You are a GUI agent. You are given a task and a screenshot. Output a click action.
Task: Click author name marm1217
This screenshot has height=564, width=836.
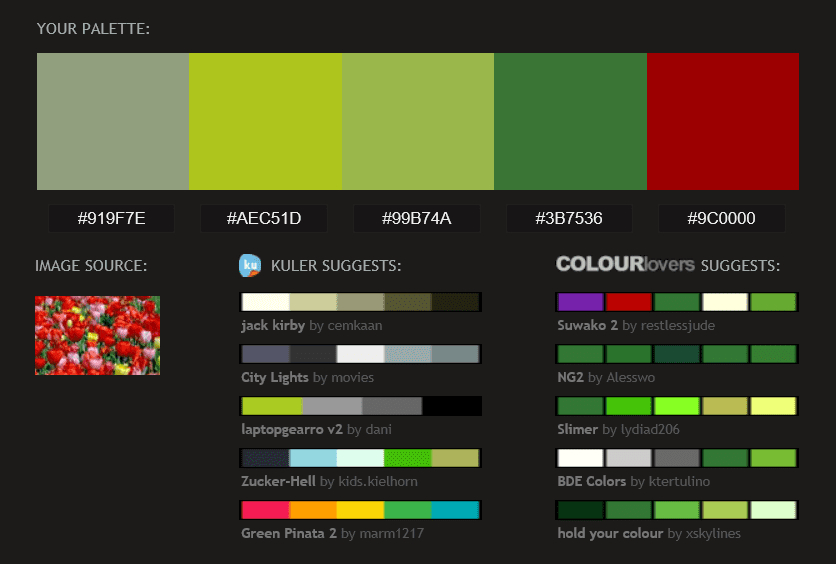pos(392,533)
